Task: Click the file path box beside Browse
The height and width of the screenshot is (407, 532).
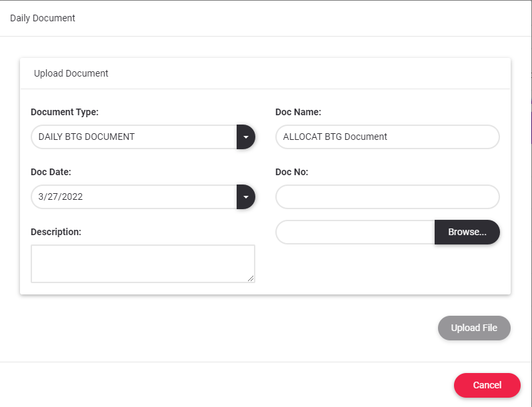Action: 355,232
